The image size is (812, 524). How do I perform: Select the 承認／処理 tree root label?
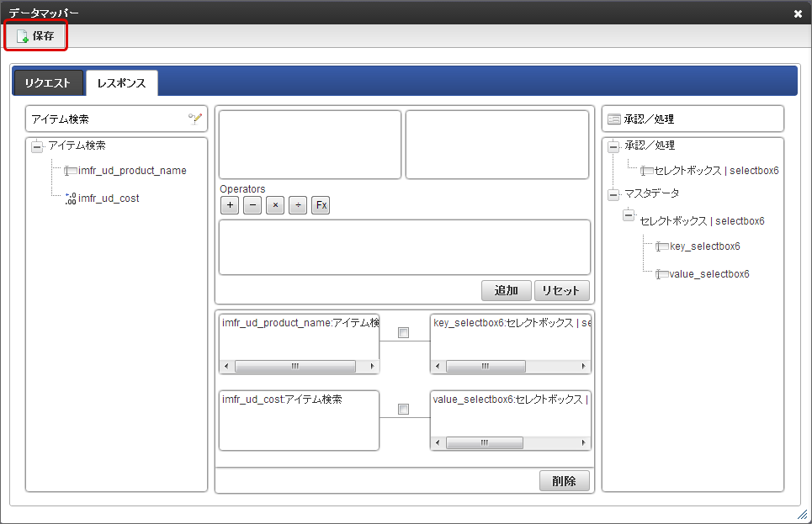650,145
